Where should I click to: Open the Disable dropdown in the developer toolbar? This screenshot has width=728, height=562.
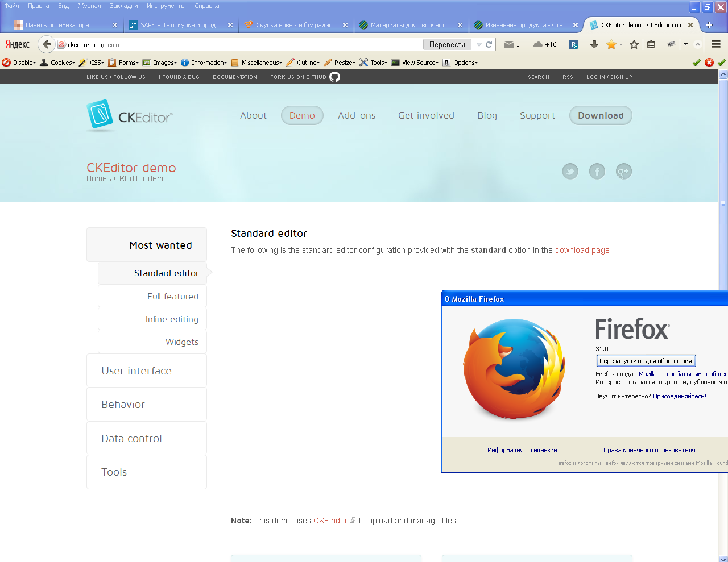pyautogui.click(x=19, y=63)
